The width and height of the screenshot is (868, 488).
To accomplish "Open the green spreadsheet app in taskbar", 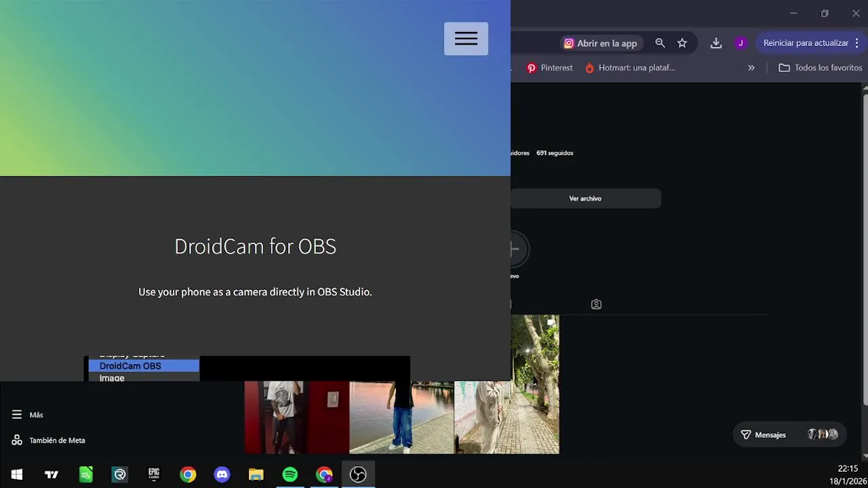I will pyautogui.click(x=85, y=474).
